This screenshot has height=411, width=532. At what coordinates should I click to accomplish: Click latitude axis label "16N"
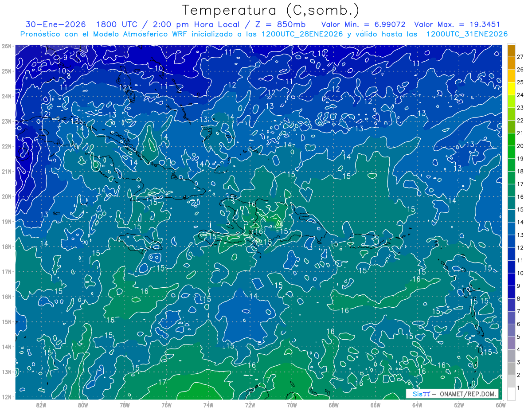pyautogui.click(x=7, y=297)
